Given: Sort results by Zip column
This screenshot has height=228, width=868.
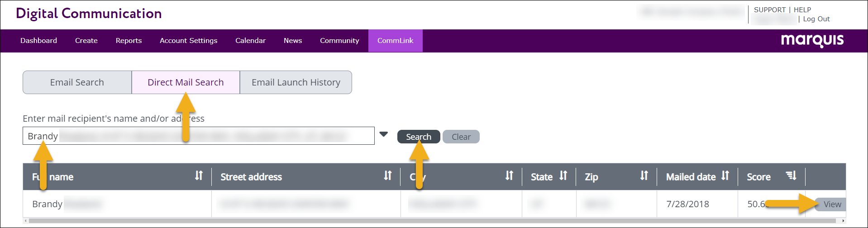Looking at the screenshot, I should (x=644, y=176).
